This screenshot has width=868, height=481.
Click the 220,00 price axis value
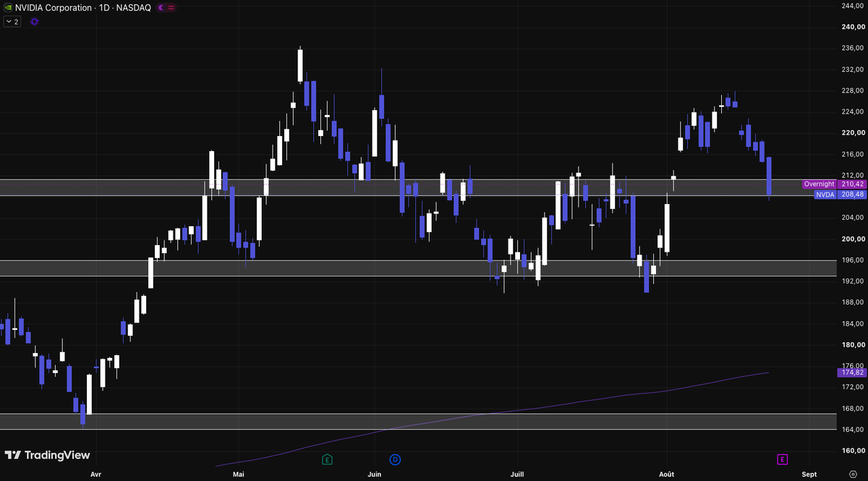pyautogui.click(x=853, y=133)
